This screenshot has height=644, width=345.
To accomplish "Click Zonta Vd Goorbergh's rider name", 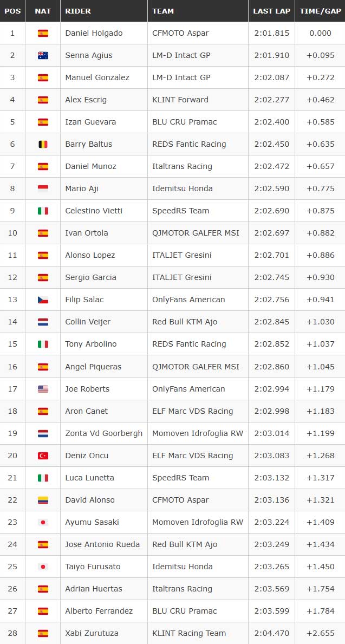I will (x=104, y=433).
